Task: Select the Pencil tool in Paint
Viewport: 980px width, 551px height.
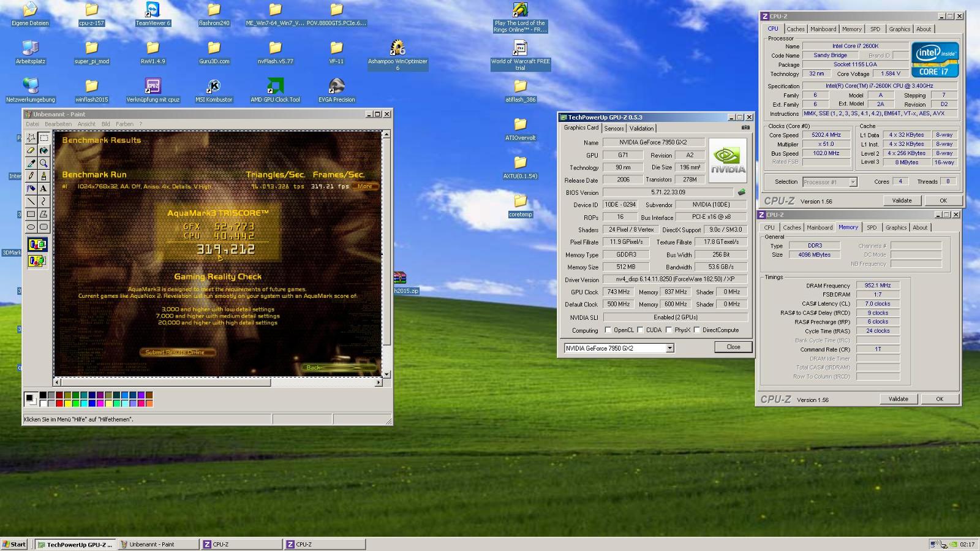Action: click(x=31, y=176)
